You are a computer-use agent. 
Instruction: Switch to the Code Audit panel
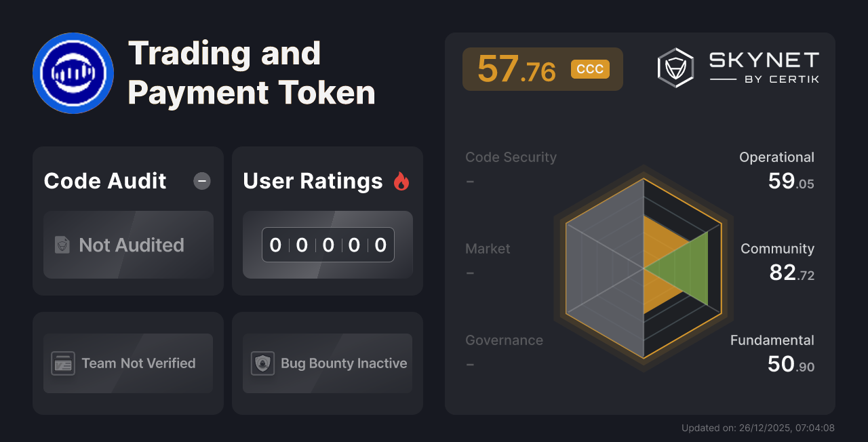(x=127, y=220)
